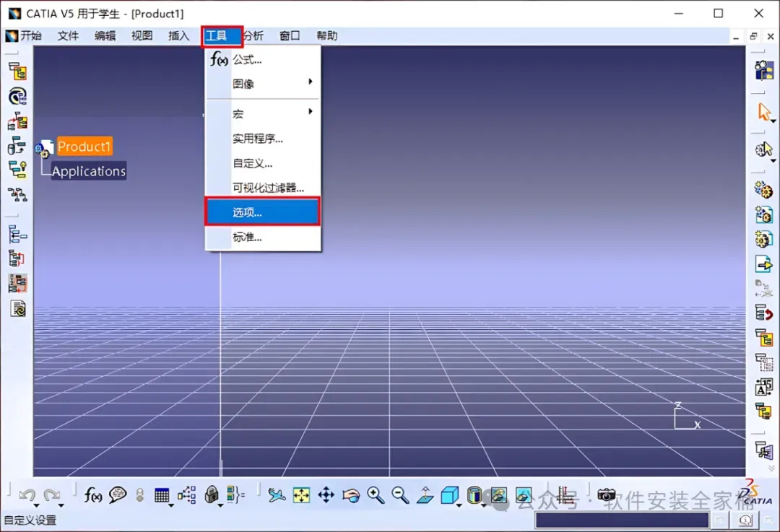The image size is (780, 532).
Task: Open the 插入 menu
Action: [178, 36]
